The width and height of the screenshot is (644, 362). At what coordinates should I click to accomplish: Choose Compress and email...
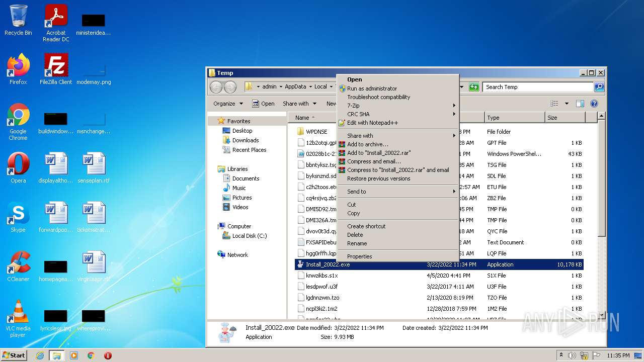tap(397, 161)
